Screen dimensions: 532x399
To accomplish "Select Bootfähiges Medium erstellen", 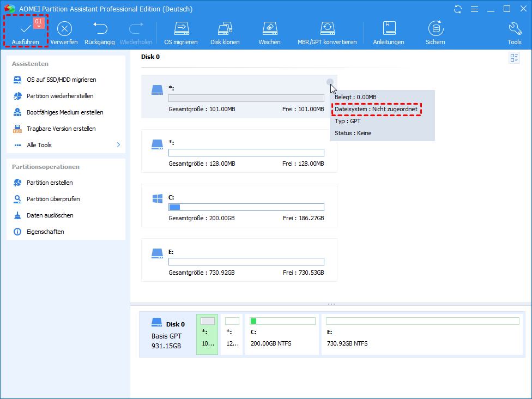I will (x=65, y=112).
